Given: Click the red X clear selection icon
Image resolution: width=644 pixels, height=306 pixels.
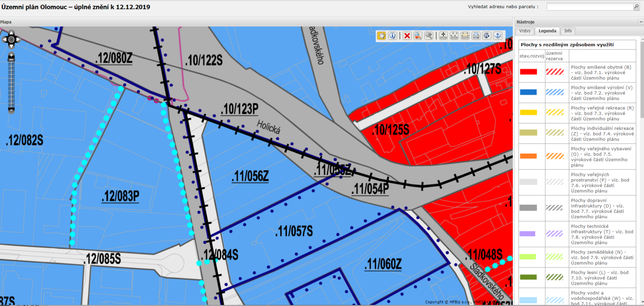Looking at the screenshot, I should 407,36.
